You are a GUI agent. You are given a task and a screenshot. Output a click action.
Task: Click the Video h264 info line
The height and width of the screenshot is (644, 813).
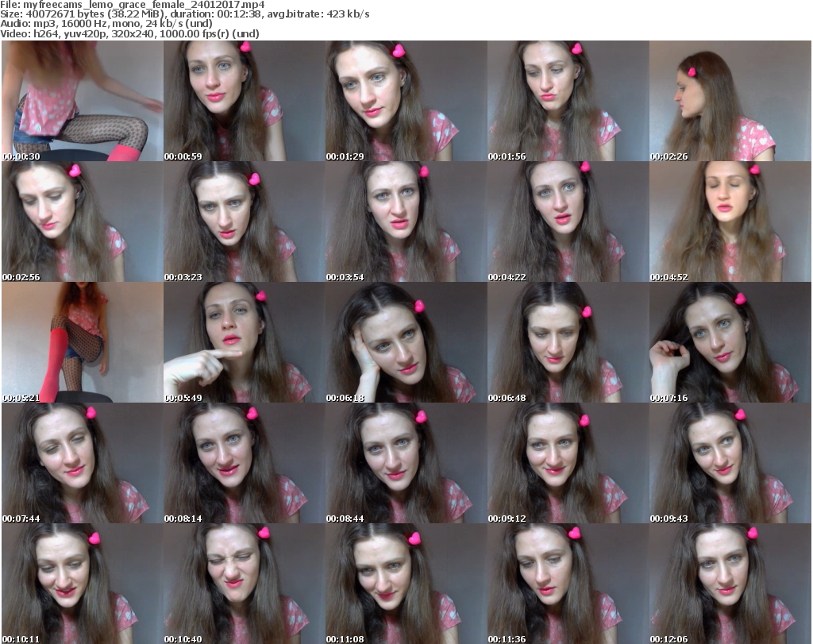pyautogui.click(x=129, y=33)
